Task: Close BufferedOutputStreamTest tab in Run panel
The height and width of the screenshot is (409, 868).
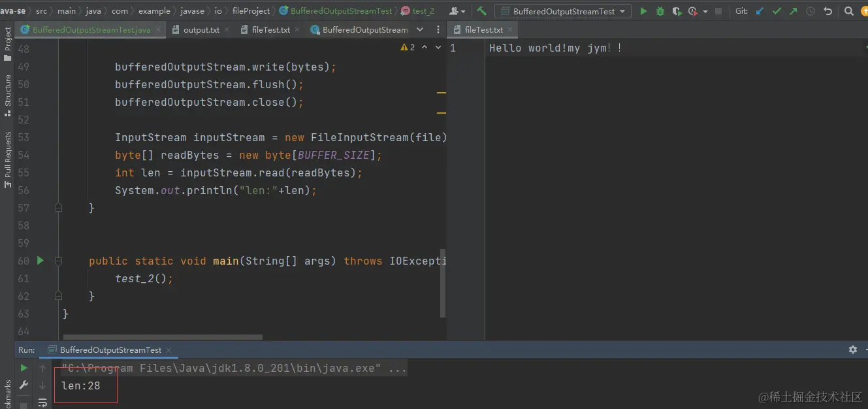Action: pyautogui.click(x=169, y=350)
